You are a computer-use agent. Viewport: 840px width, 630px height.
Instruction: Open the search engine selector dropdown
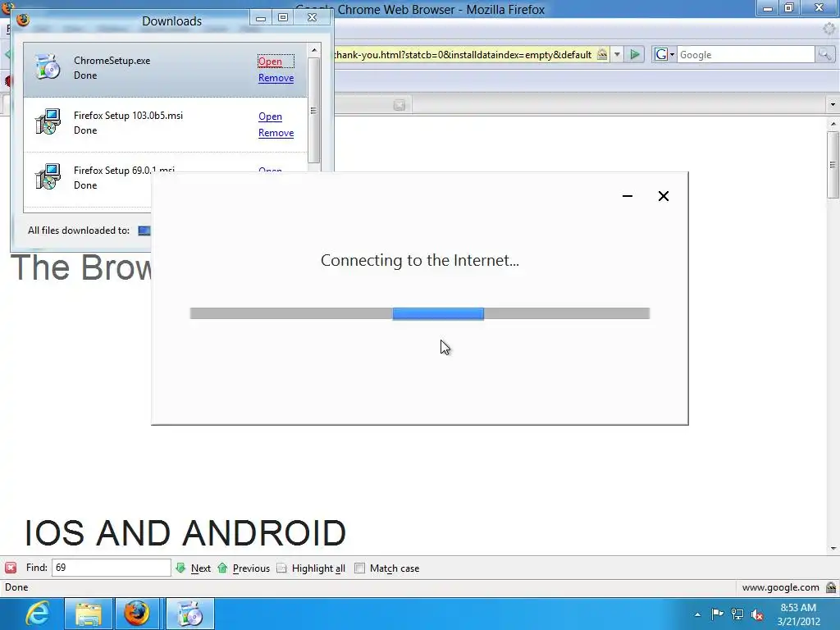coord(664,55)
